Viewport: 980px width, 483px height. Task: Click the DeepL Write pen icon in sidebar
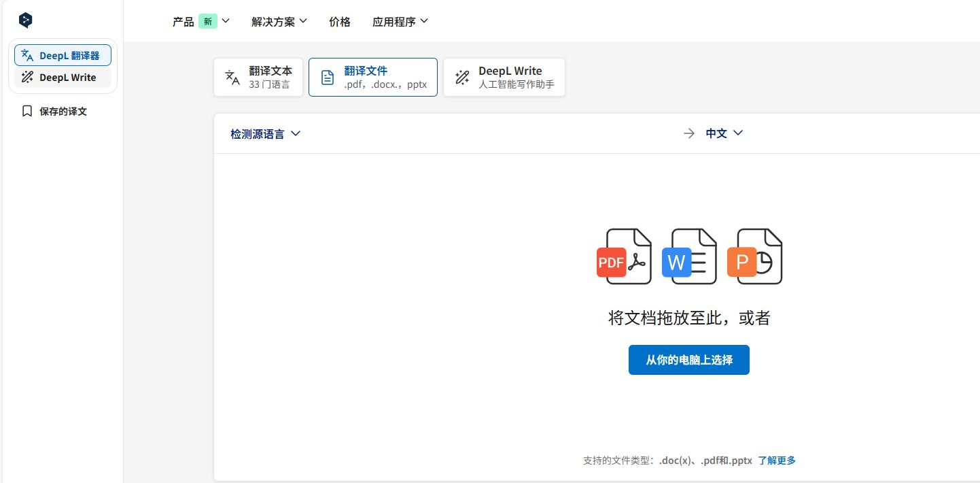click(x=27, y=77)
